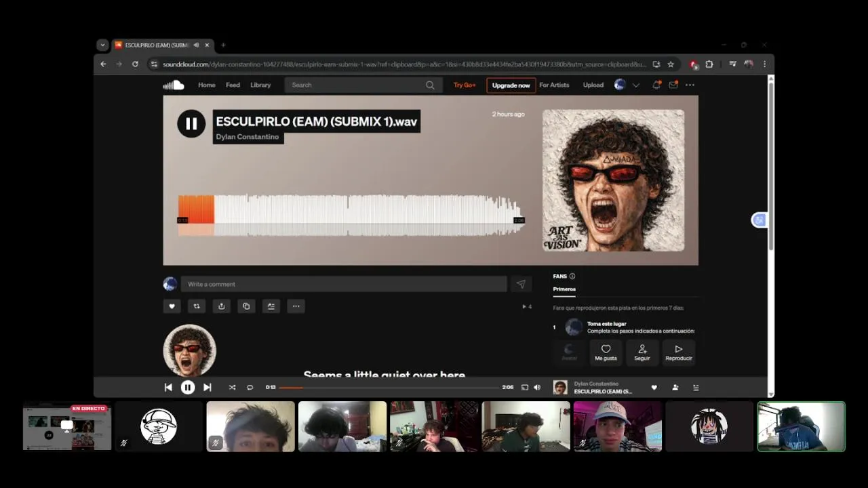Select the EN DIRECTO screen share thumbnail
Image resolution: width=868 pixels, height=488 pixels.
coord(67,426)
